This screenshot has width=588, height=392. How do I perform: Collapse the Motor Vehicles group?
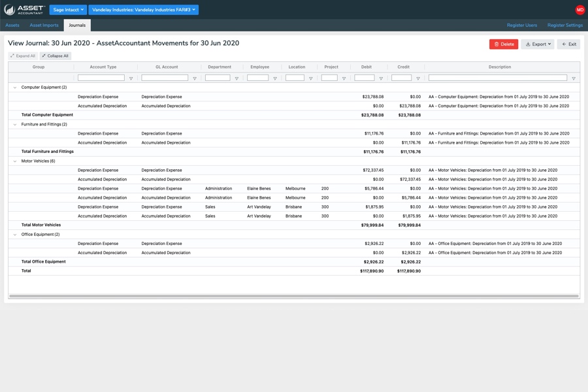(x=15, y=161)
